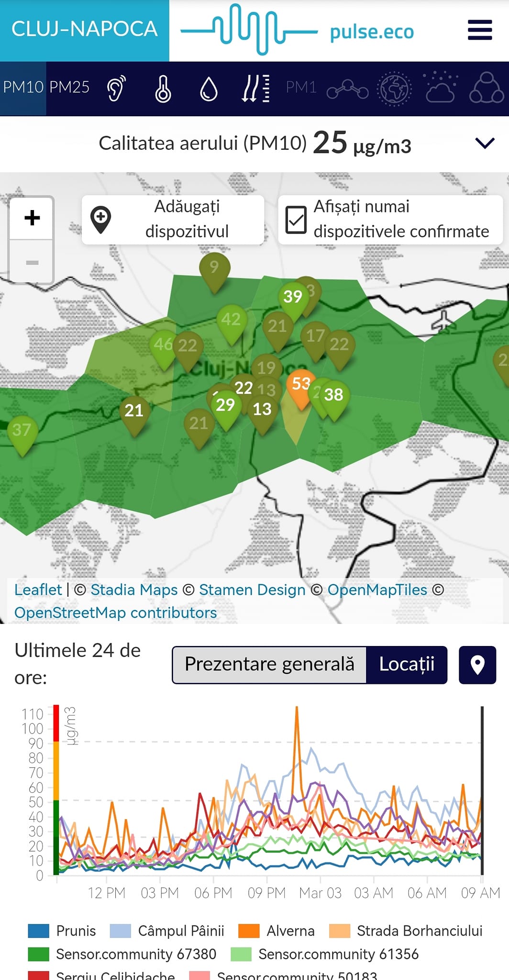Image resolution: width=509 pixels, height=980 pixels.
Task: Toggle show only confirmed devices checkbox
Action: [x=296, y=220]
